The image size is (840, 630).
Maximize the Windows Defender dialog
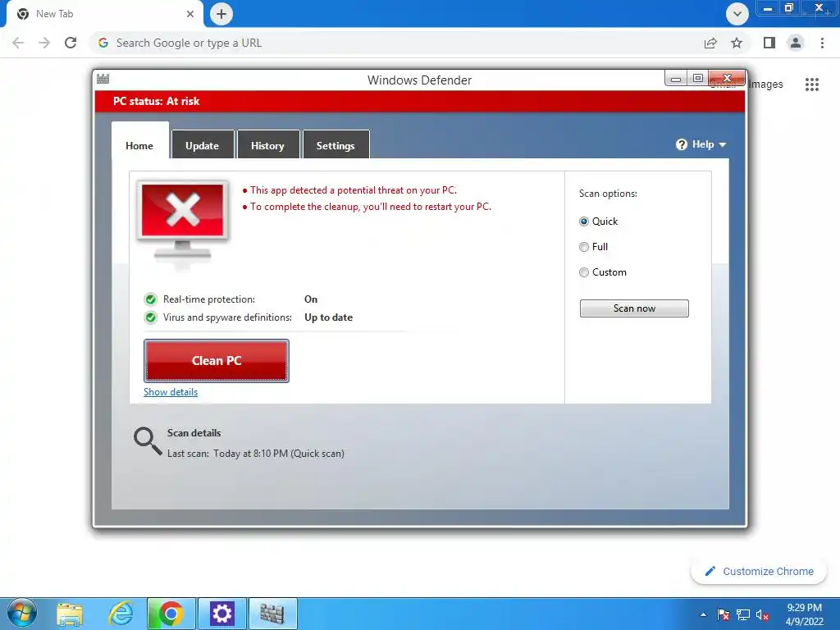pyautogui.click(x=697, y=79)
